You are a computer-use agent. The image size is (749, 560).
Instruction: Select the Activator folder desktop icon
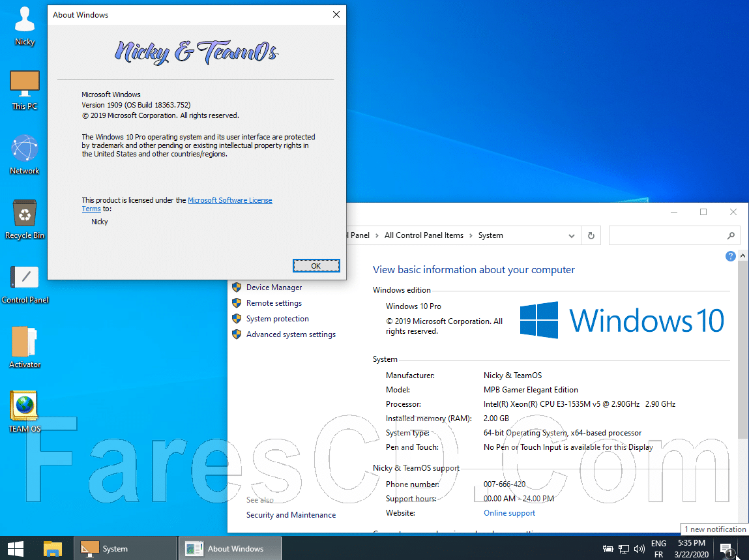point(24,348)
